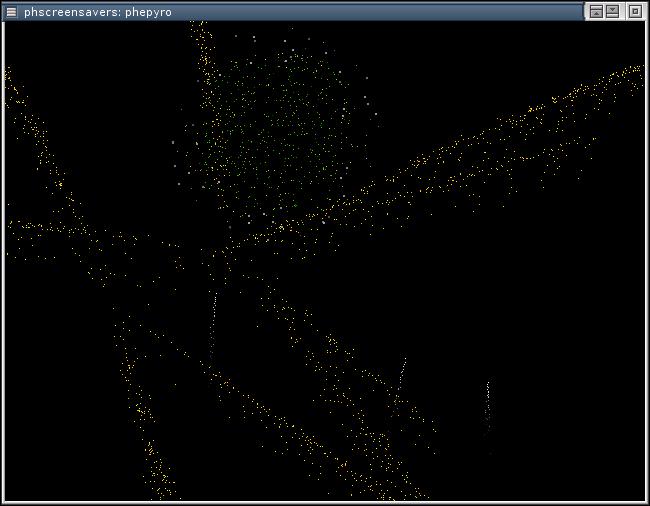Viewport: 650px width, 506px height.
Task: Open the window menu icon in title bar
Action: coord(11,12)
